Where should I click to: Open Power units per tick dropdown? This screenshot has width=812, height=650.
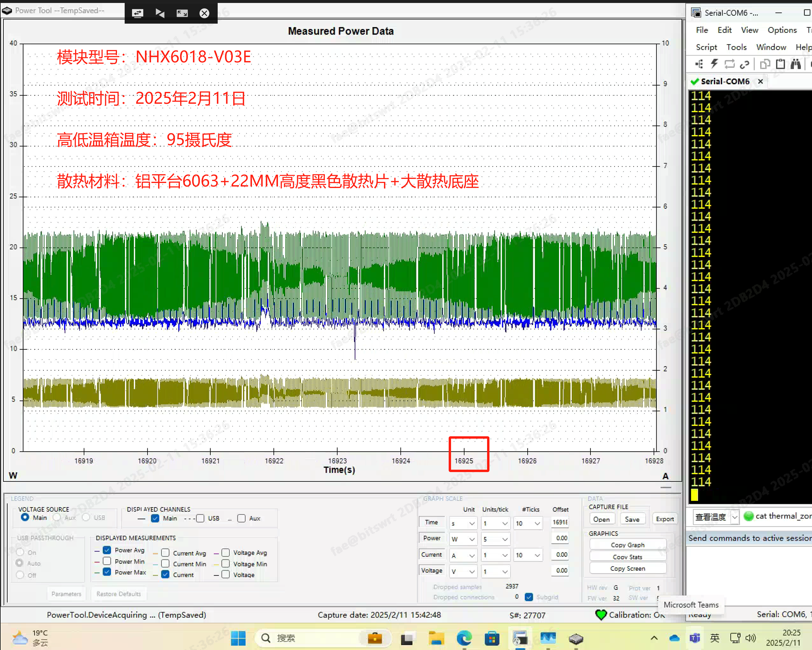point(495,539)
